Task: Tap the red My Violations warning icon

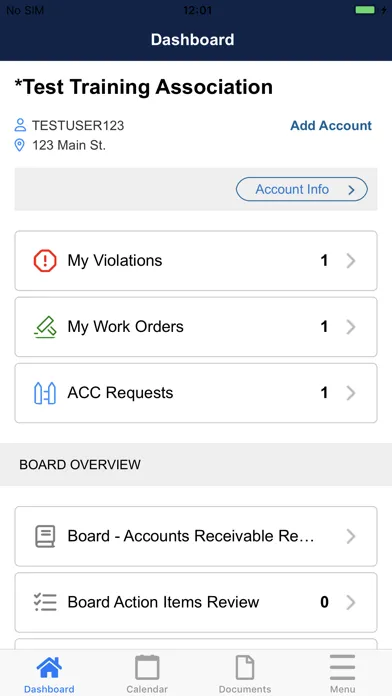Action: [45, 261]
